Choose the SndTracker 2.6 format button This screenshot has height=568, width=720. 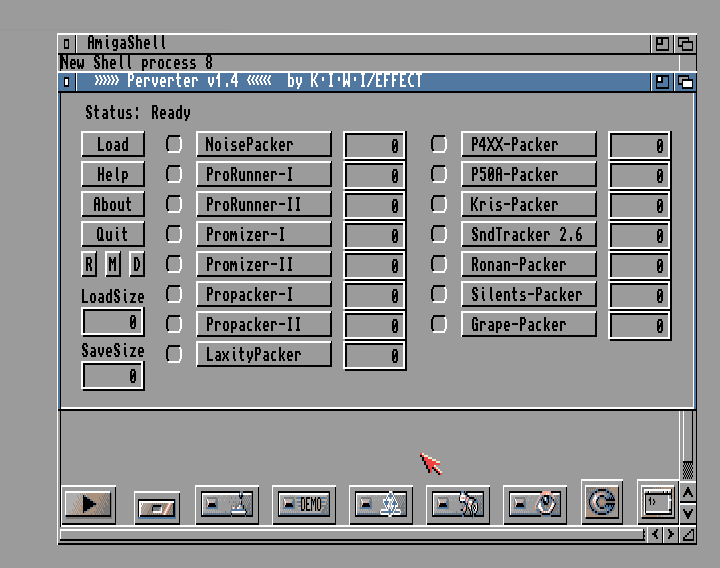click(528, 234)
